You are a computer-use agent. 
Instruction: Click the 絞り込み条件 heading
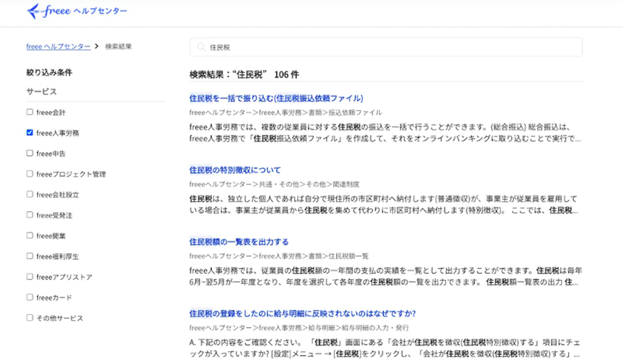coord(49,72)
